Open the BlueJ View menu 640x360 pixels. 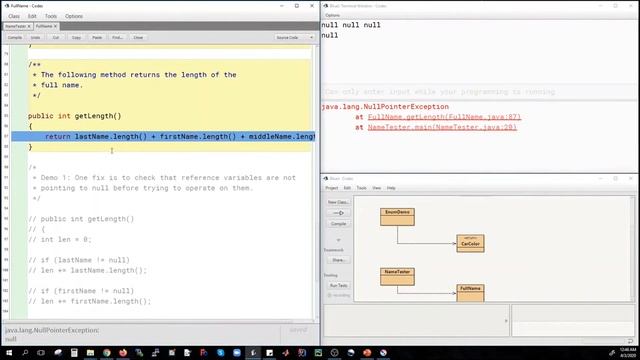(376, 188)
